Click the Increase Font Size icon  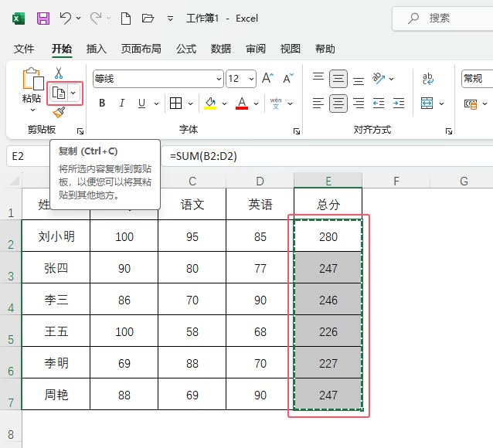click(268, 78)
